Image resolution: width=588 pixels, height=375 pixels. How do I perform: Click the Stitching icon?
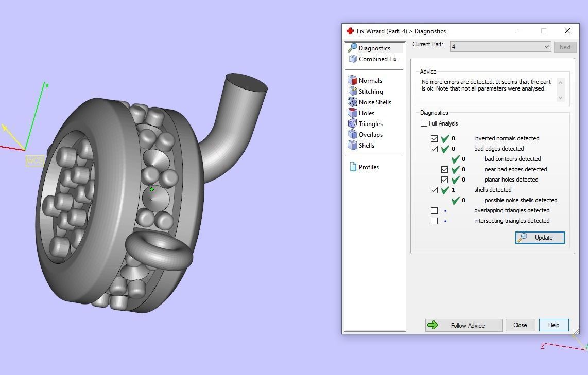[x=352, y=91]
